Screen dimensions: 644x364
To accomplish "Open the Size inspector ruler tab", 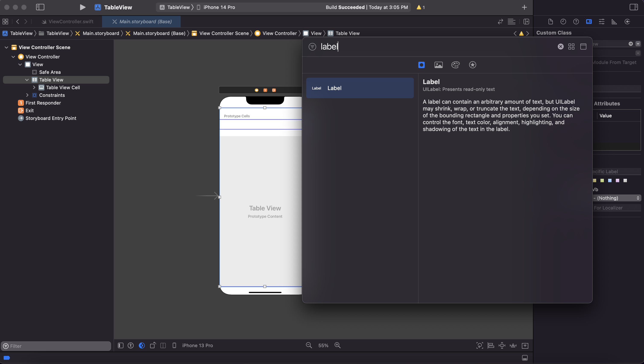I will pyautogui.click(x=614, y=22).
